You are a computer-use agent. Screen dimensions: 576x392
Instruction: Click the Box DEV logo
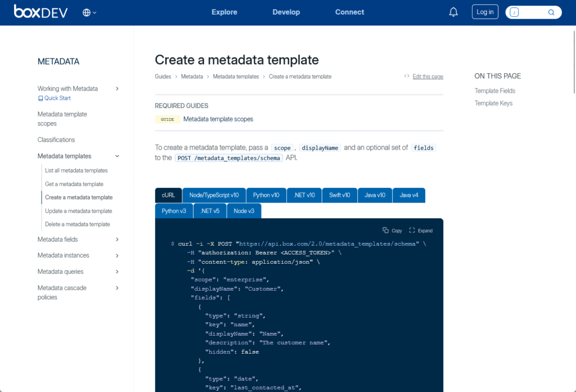coord(40,12)
